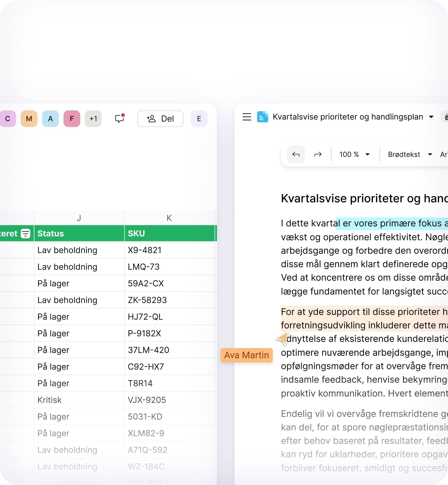This screenshot has height=485, width=448.
Task: Select cell with SKU VJX-9205
Action: coord(170,400)
